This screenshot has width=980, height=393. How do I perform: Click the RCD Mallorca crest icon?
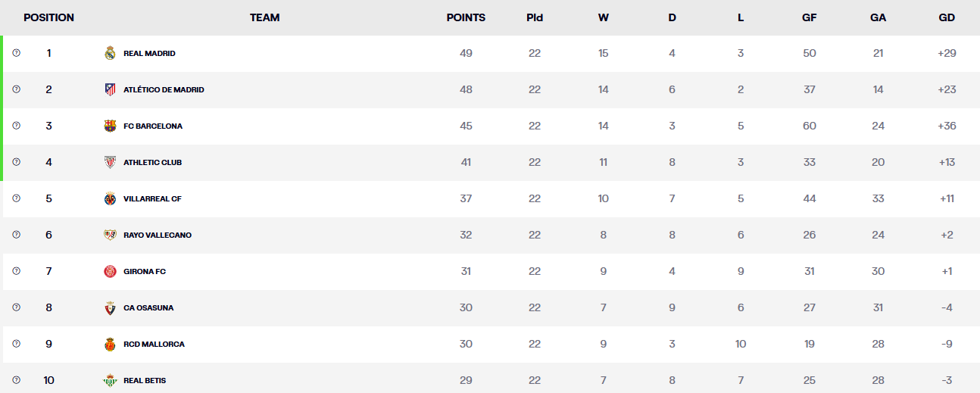(110, 345)
